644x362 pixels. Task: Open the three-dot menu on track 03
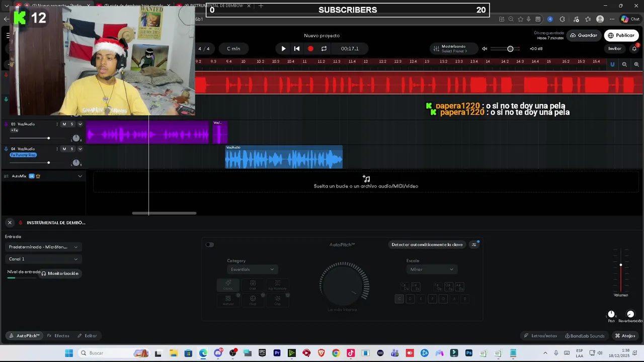tap(57, 124)
